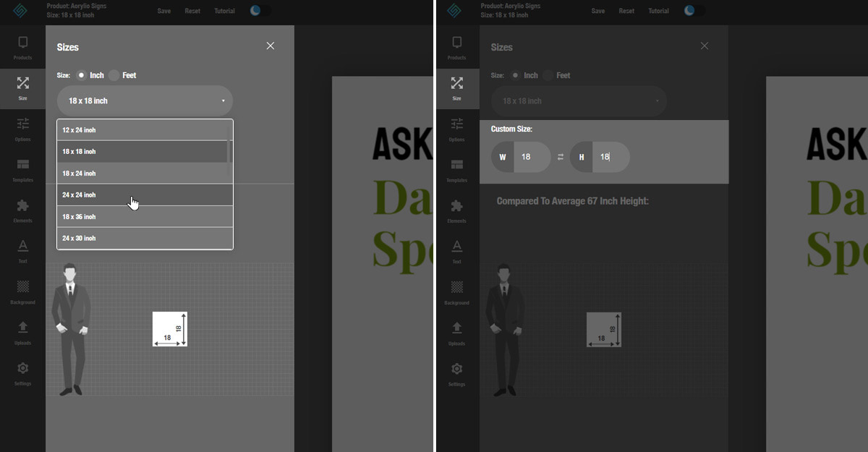Open the Templates panel
Image resolution: width=868 pixels, height=452 pixels.
tap(22, 170)
